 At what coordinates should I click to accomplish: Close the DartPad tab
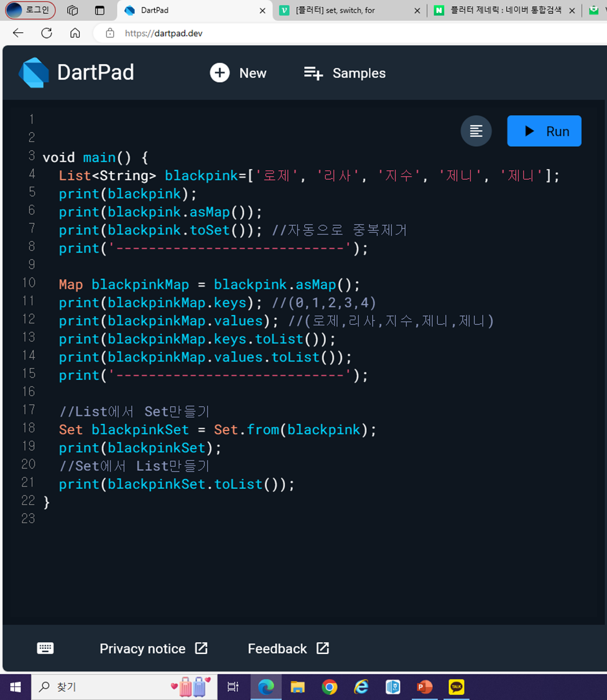[x=262, y=11]
